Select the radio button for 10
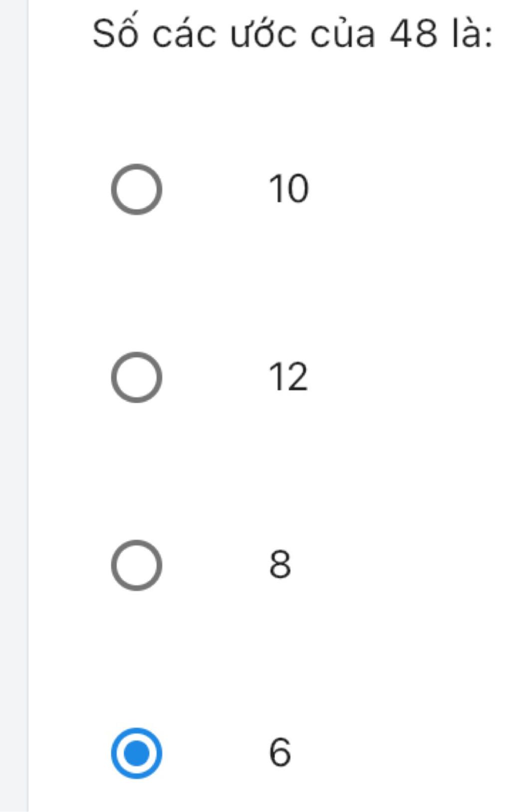The height and width of the screenshot is (812, 511). [x=136, y=189]
